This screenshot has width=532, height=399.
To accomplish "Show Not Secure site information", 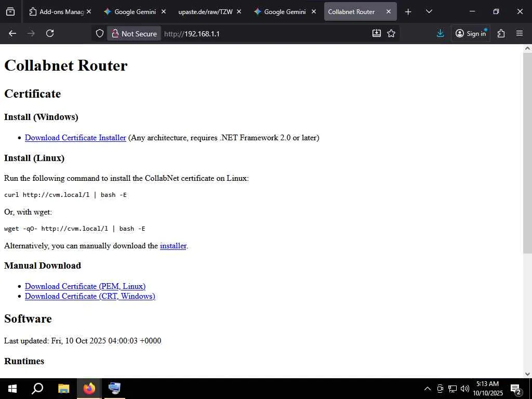I will coord(135,34).
